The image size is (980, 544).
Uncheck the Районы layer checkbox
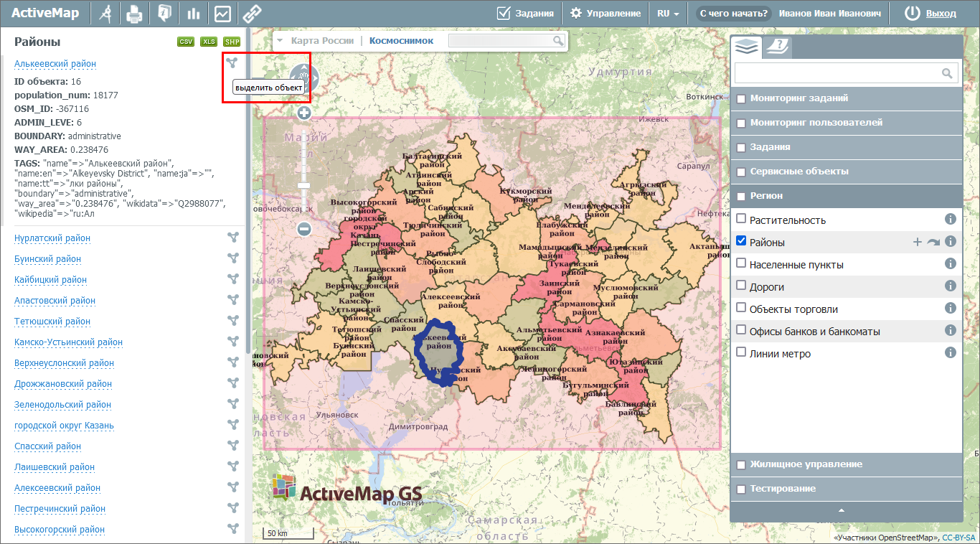coord(742,241)
